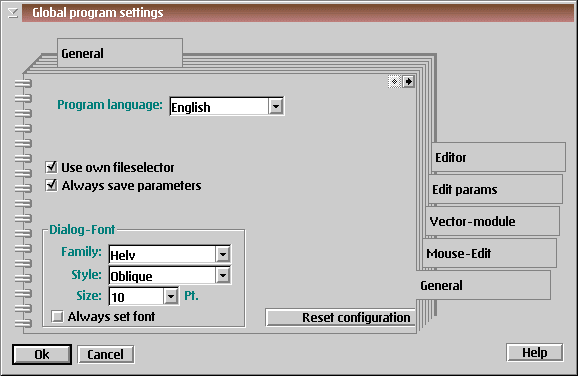The height and width of the screenshot is (376, 578).
Task: Click the window menu icon in title bar
Action: pyautogui.click(x=13, y=13)
